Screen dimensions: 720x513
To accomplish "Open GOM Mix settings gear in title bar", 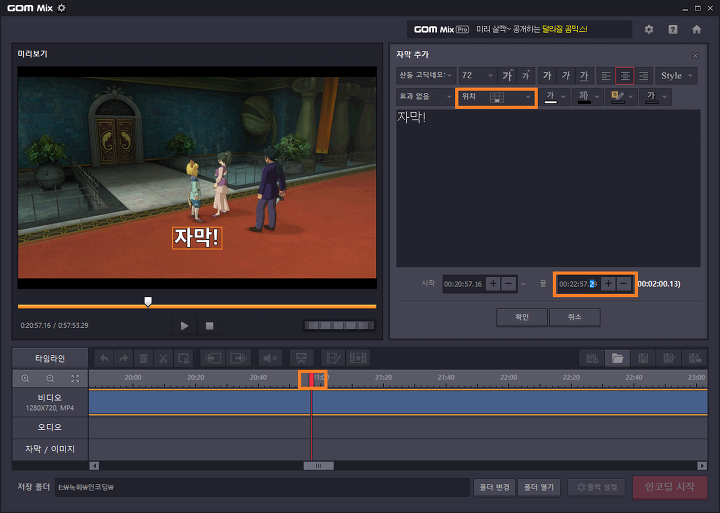I will [62, 8].
